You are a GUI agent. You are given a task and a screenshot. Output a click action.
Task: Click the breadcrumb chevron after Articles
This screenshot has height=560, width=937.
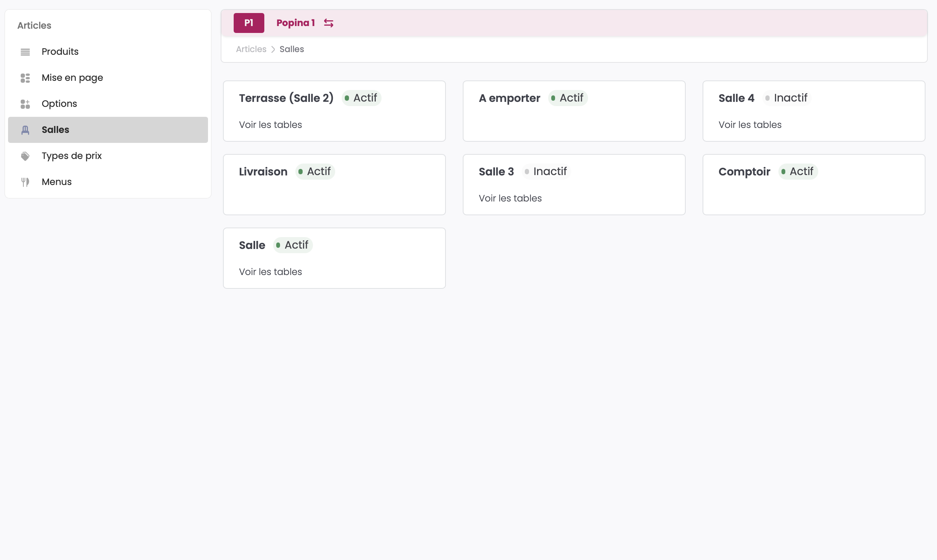coord(273,49)
